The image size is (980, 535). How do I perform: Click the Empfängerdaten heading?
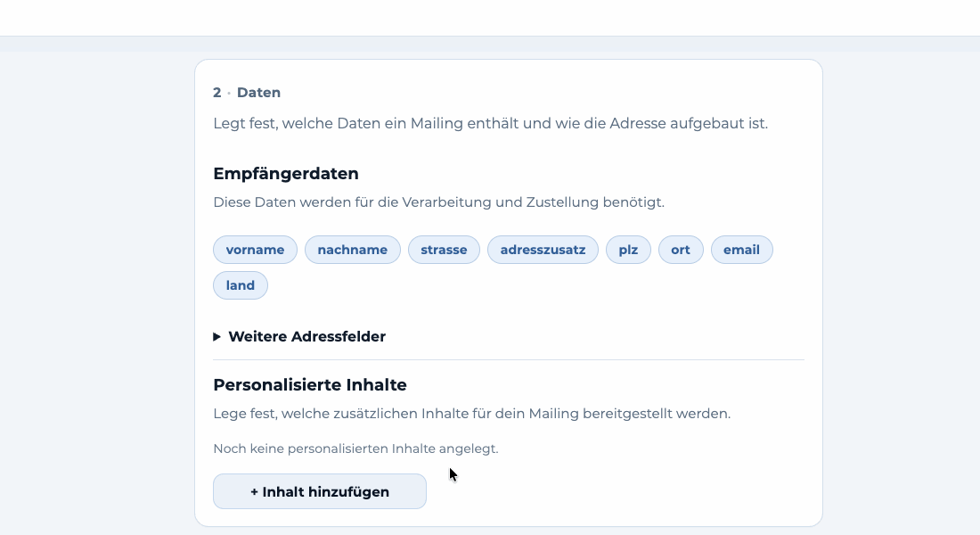coord(286,173)
